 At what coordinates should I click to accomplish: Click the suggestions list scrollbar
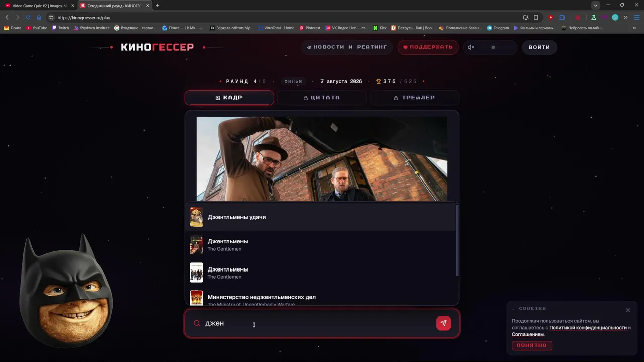(457, 240)
